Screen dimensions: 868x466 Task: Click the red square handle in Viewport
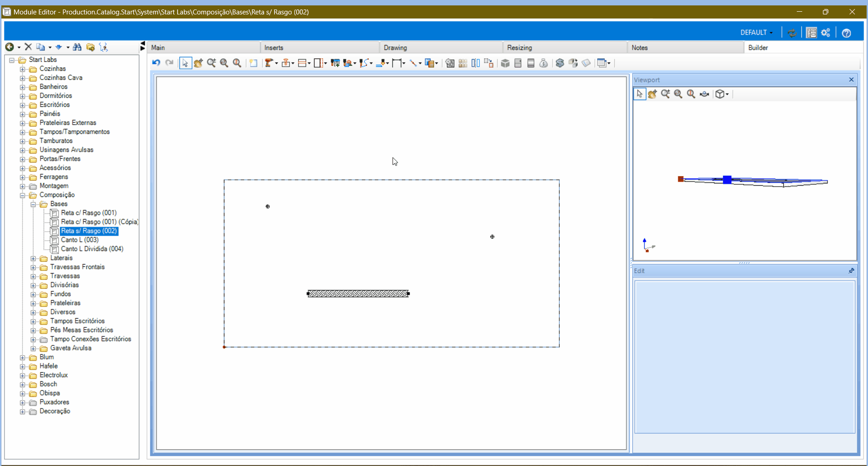pos(681,179)
